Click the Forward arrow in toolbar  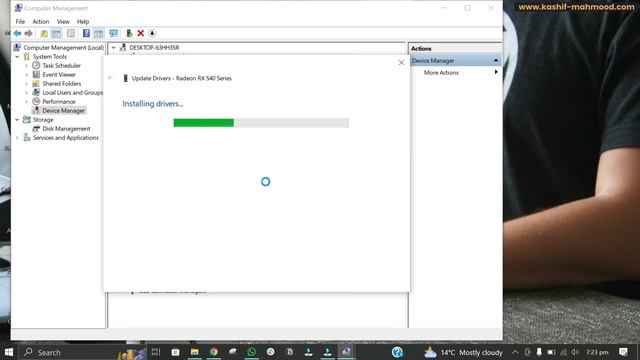click(x=29, y=33)
